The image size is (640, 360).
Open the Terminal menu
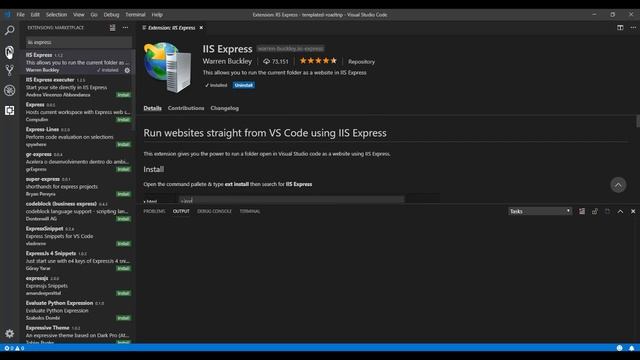point(135,15)
